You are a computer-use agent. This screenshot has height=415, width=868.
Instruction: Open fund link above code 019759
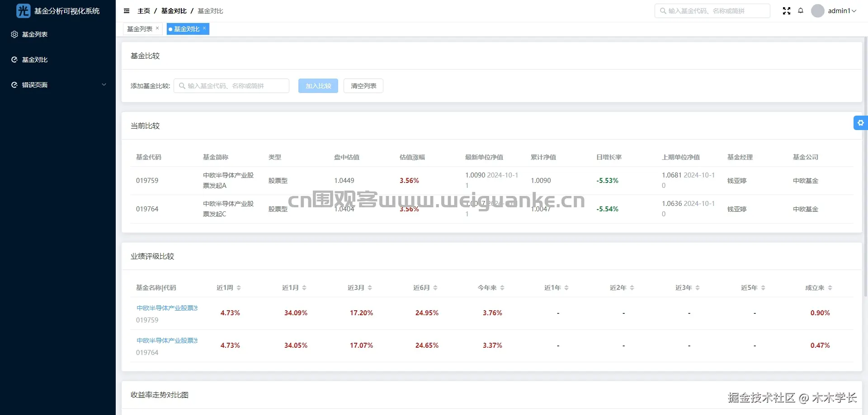[167, 308]
